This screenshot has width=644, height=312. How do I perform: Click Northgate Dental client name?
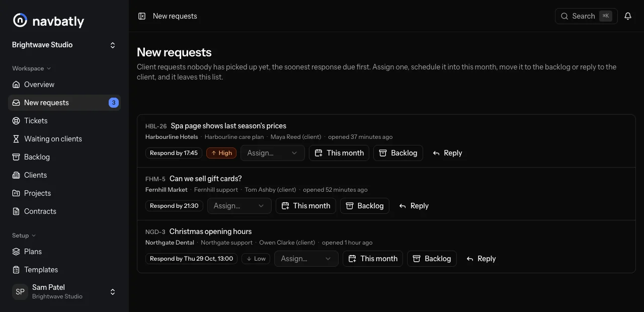click(170, 243)
